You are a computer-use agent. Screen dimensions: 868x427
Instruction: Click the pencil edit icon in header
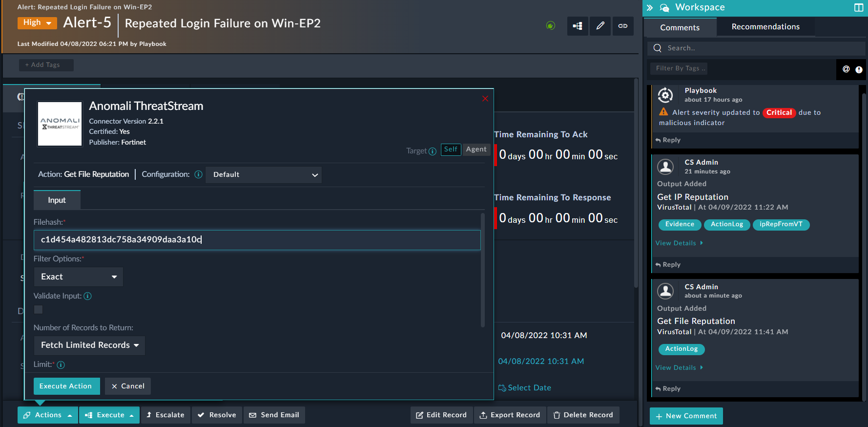[600, 26]
